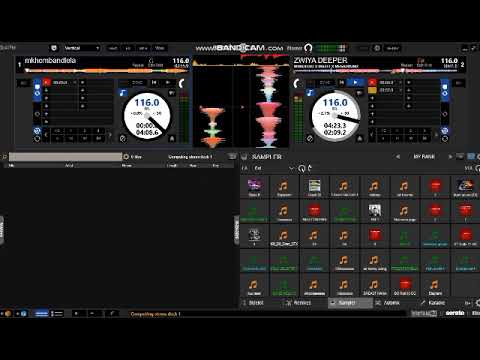
Task: Click red hot cue 1 on deck 1
Action: point(47,82)
